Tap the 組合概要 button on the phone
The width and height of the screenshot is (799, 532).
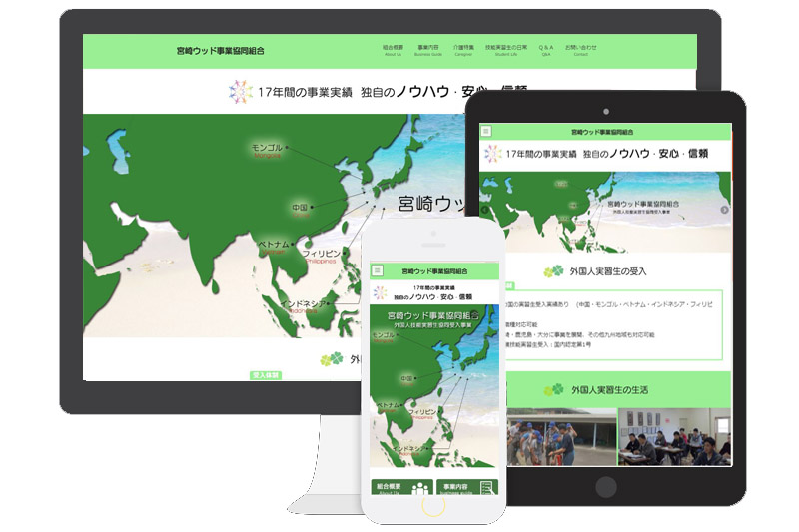[x=402, y=487]
